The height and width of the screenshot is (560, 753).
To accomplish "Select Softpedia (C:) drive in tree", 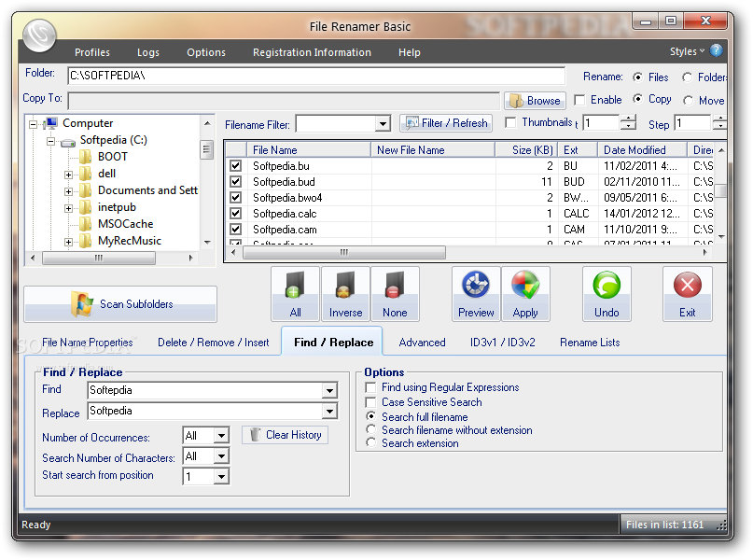I will (x=113, y=140).
